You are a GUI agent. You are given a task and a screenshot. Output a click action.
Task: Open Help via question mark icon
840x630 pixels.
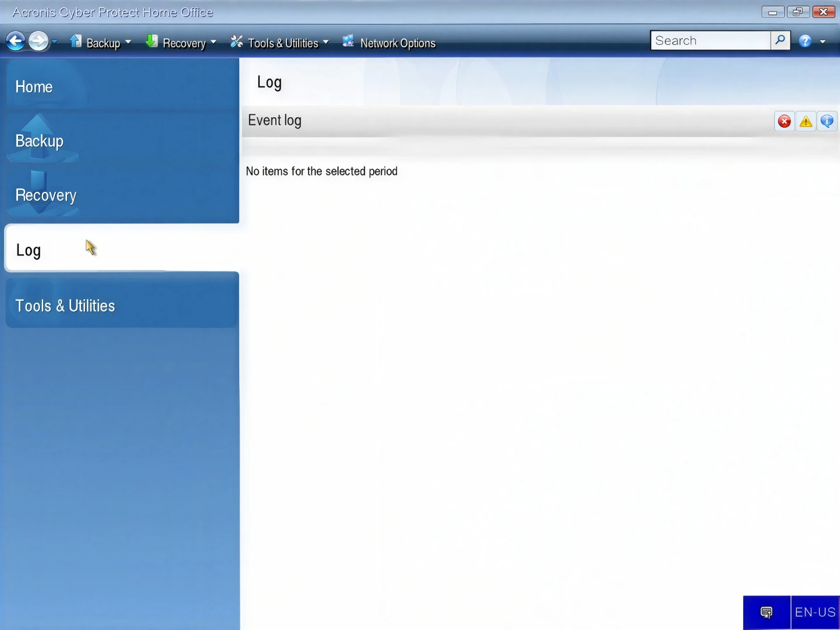click(x=806, y=41)
